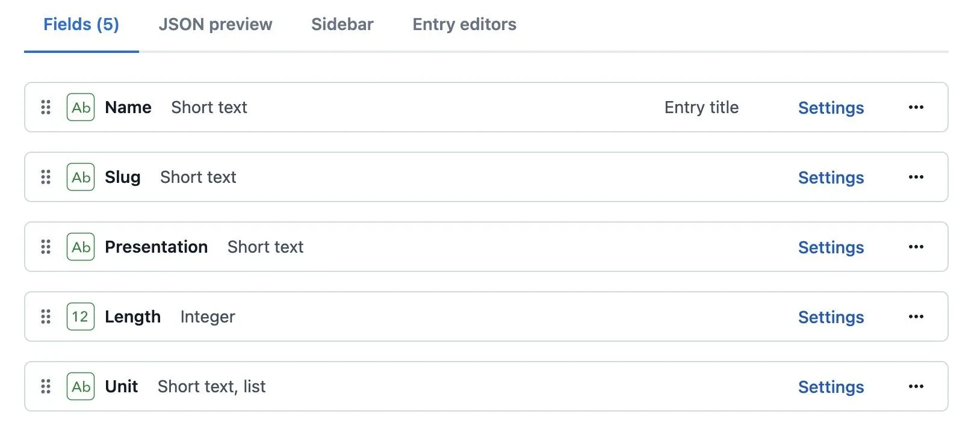Open Settings for the Unit field
The width and height of the screenshot is (980, 432).
point(831,387)
